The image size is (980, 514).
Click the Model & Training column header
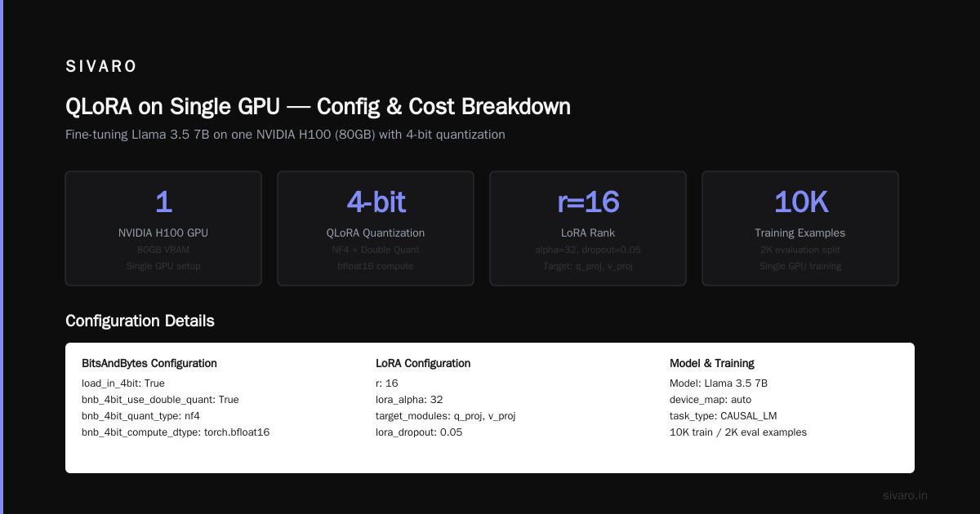click(x=712, y=363)
